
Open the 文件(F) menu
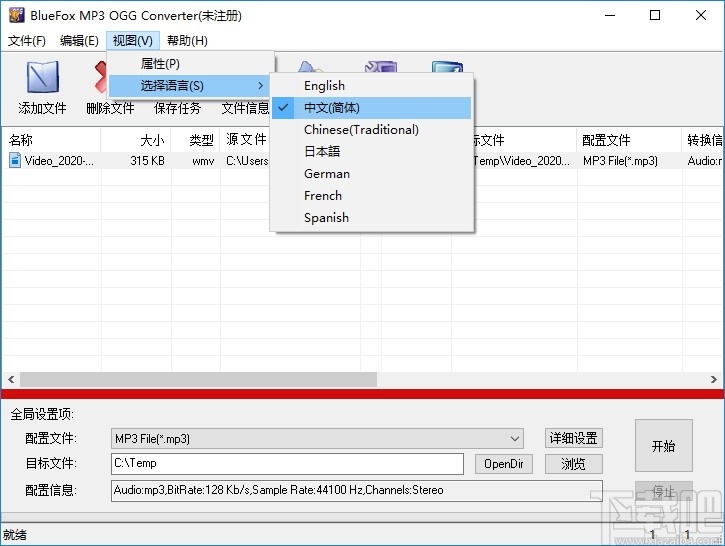point(27,41)
